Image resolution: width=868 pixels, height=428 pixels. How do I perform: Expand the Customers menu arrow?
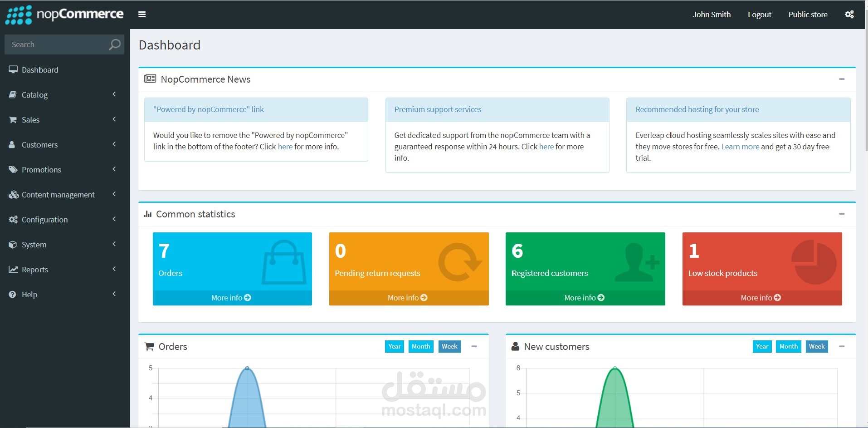[x=114, y=144]
